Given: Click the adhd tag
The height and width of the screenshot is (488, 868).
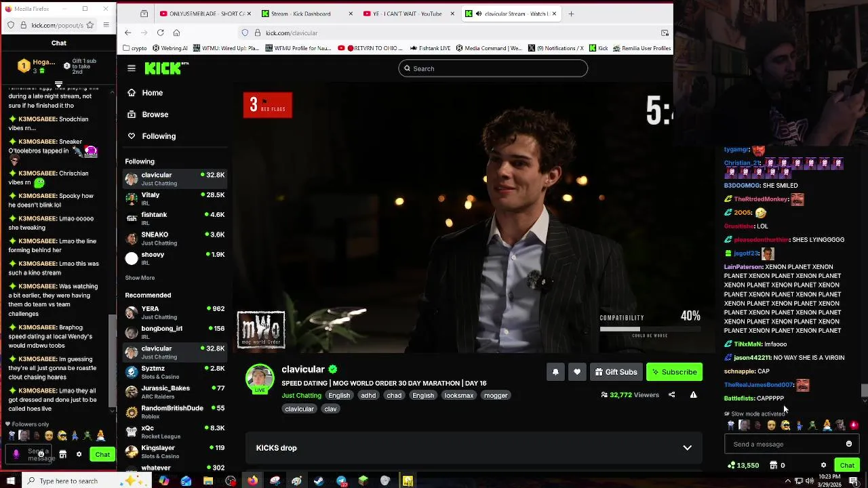Looking at the screenshot, I should 368,395.
